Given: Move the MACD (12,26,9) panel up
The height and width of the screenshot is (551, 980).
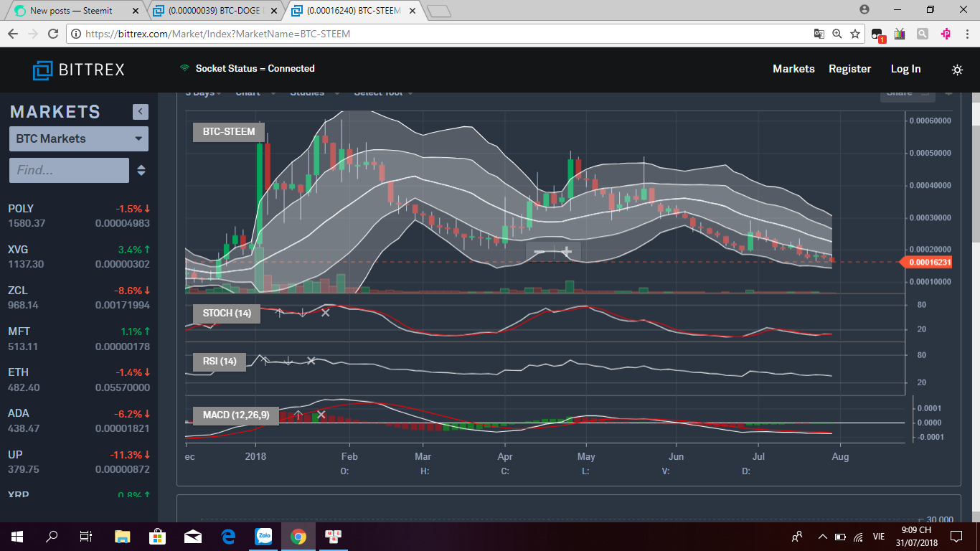Looking at the screenshot, I should point(298,415).
